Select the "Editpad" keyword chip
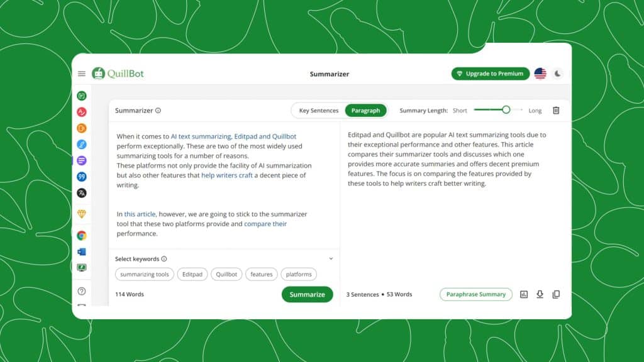The height and width of the screenshot is (362, 644). pos(192,274)
